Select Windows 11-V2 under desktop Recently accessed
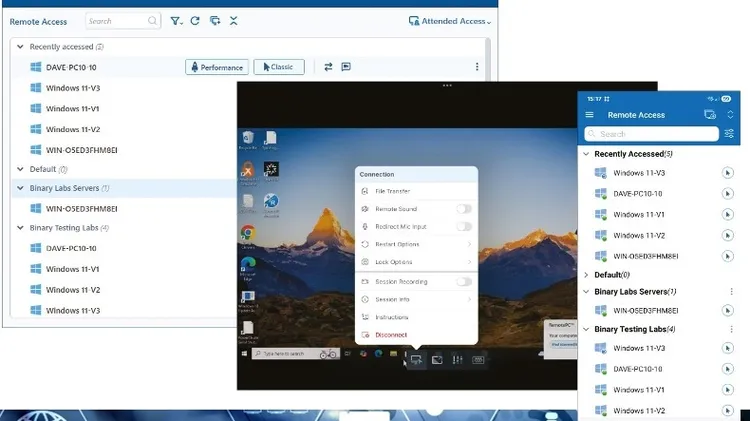The height and width of the screenshot is (421, 750). (x=73, y=129)
